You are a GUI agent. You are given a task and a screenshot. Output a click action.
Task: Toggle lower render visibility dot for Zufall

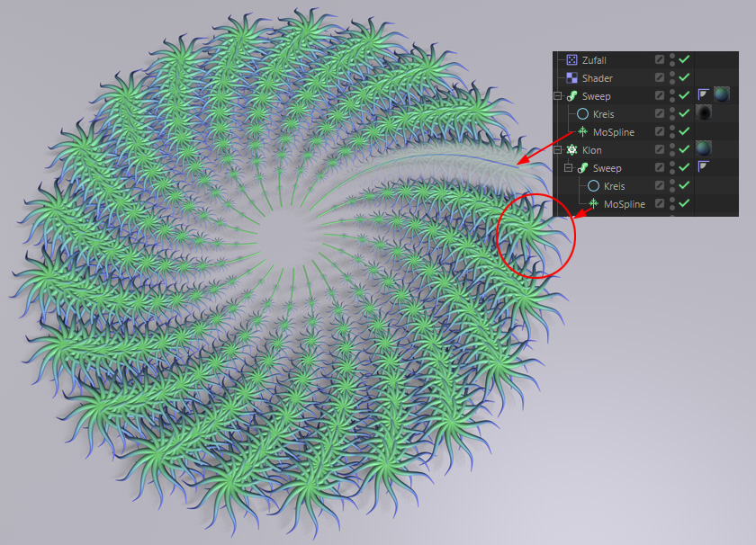point(672,63)
